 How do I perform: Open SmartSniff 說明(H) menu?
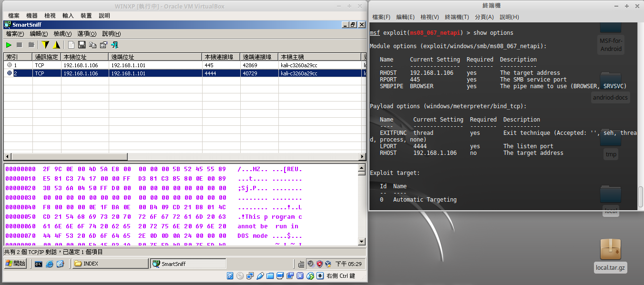[x=112, y=34]
